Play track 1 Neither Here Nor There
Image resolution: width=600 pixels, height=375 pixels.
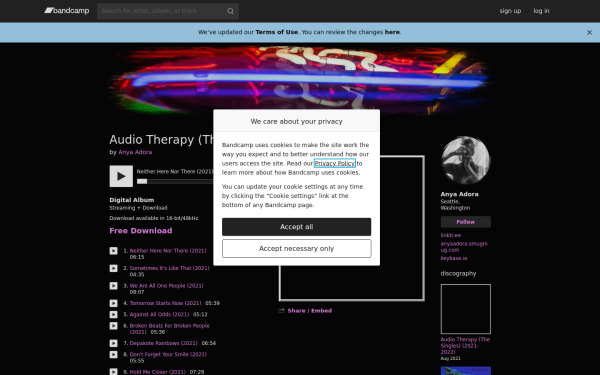pyautogui.click(x=114, y=251)
